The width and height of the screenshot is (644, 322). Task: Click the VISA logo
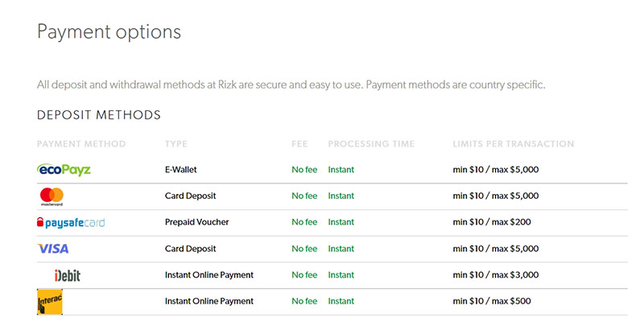53,249
